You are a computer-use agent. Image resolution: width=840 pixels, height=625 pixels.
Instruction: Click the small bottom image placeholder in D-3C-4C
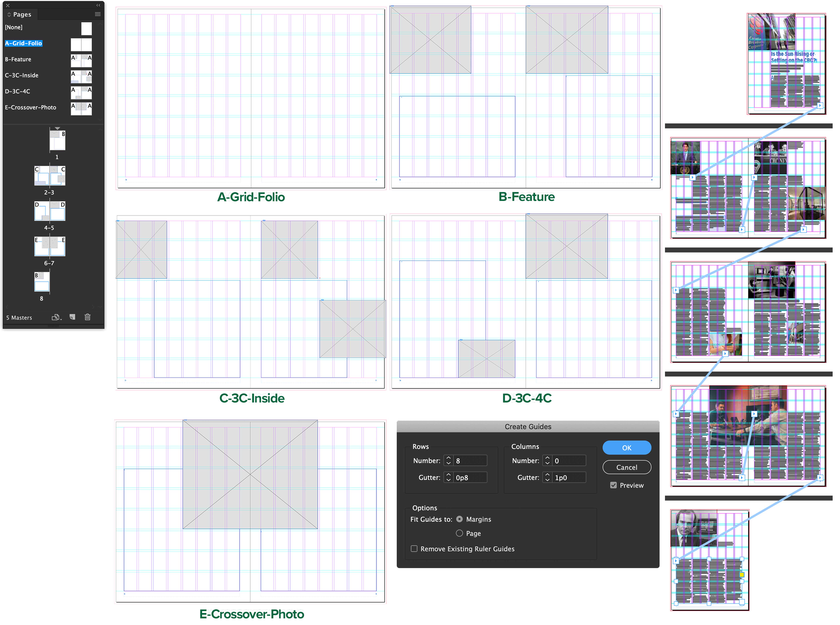(x=487, y=359)
